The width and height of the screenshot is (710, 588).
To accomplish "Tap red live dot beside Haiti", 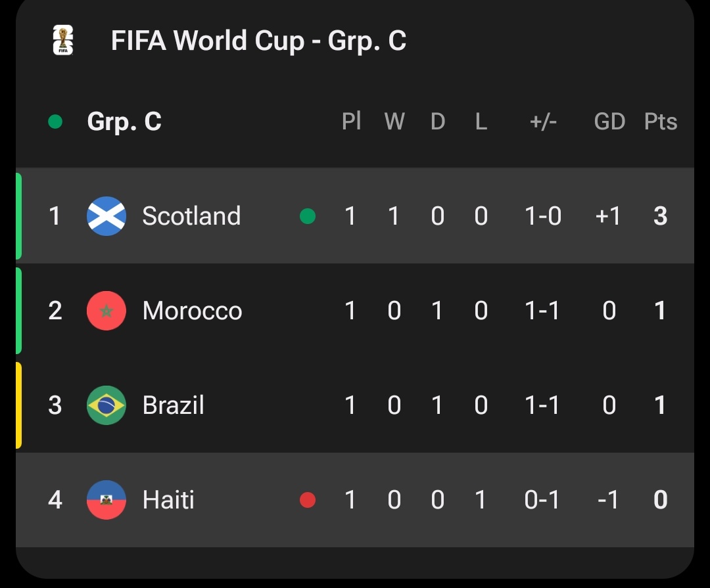I will pyautogui.click(x=308, y=500).
